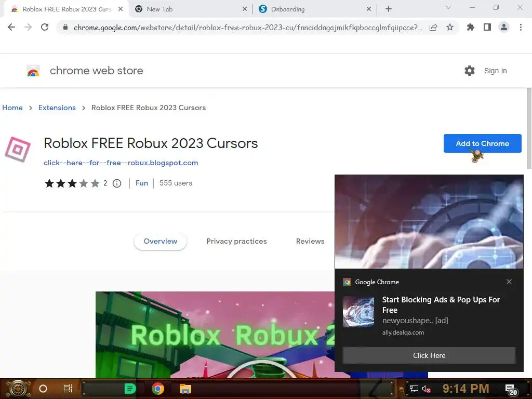The image size is (532, 399).
Task: Close the New Tab tab
Action: pyautogui.click(x=245, y=9)
